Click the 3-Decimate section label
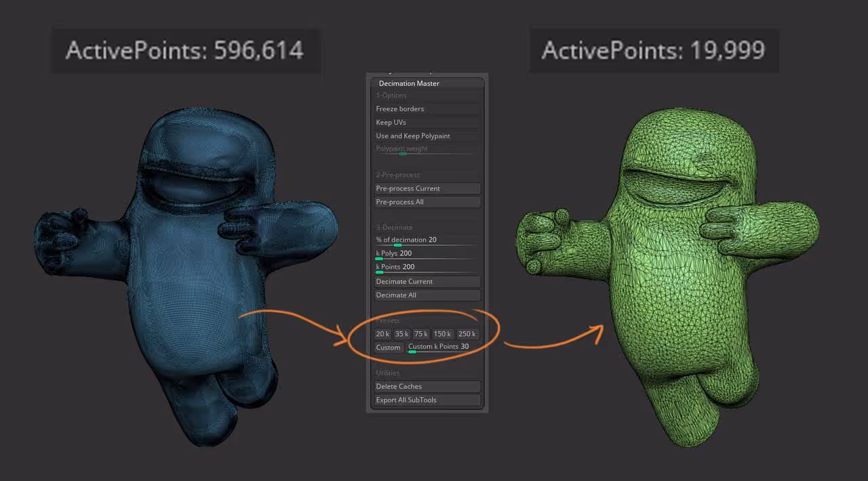The width and height of the screenshot is (868, 481). [394, 228]
